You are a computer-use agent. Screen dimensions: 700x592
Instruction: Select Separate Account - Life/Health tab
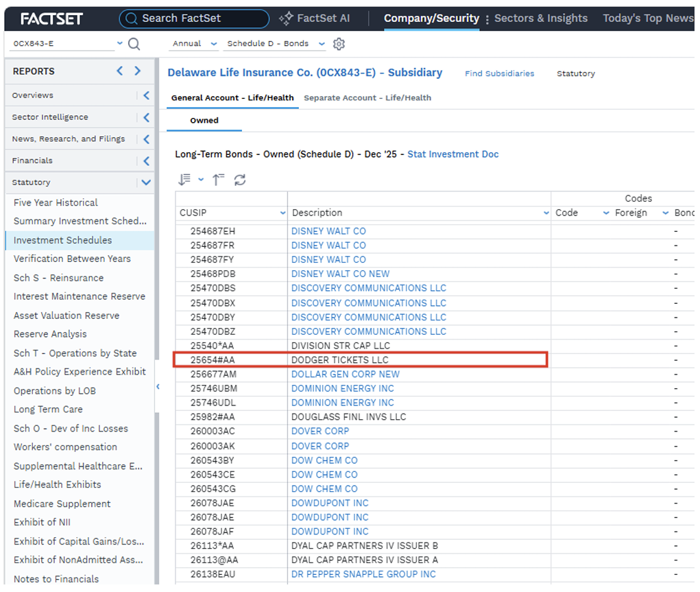367,98
